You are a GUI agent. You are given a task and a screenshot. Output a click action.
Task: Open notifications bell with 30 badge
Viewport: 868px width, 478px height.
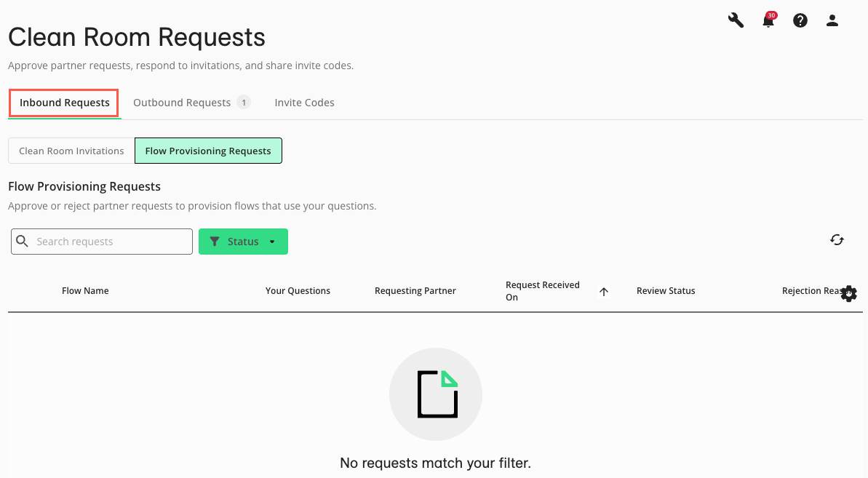768,20
